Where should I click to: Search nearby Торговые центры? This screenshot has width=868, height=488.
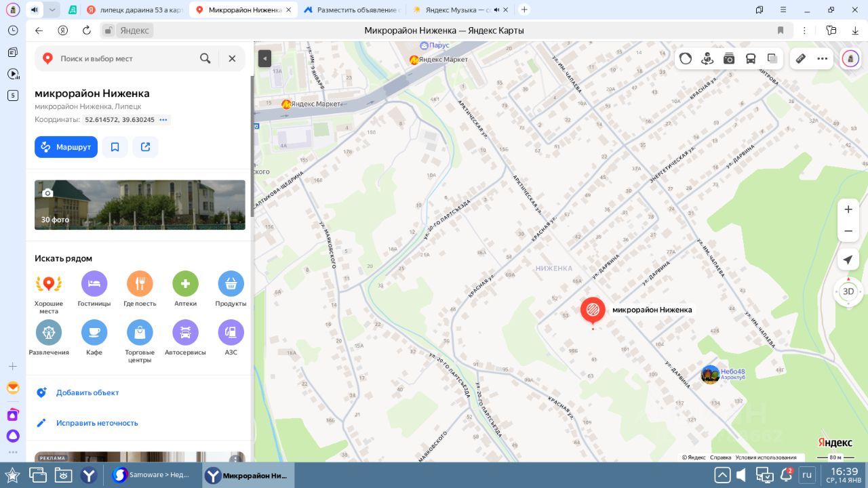point(140,342)
